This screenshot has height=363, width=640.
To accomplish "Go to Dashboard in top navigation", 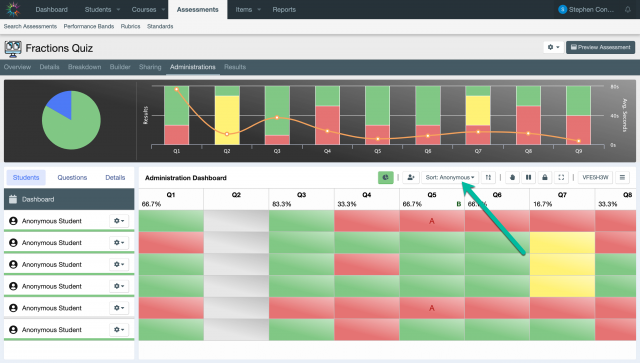I will click(51, 9).
